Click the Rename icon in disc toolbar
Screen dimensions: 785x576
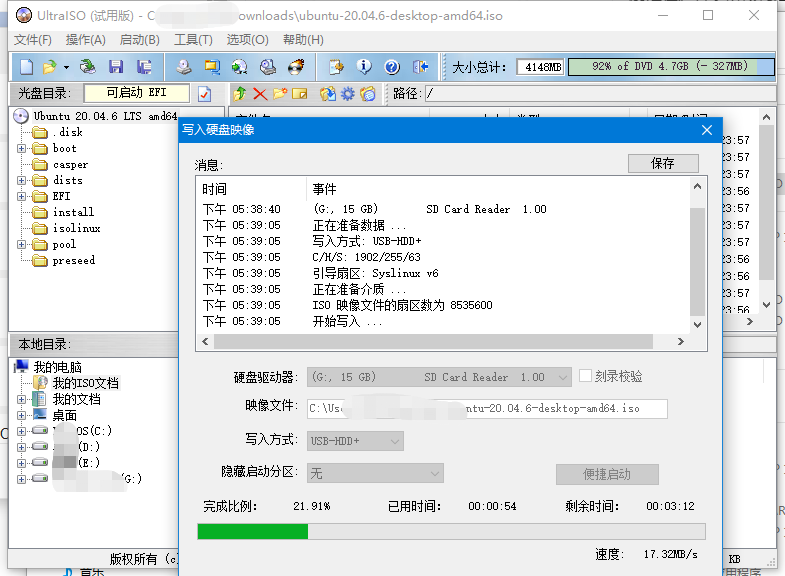[x=299, y=94]
